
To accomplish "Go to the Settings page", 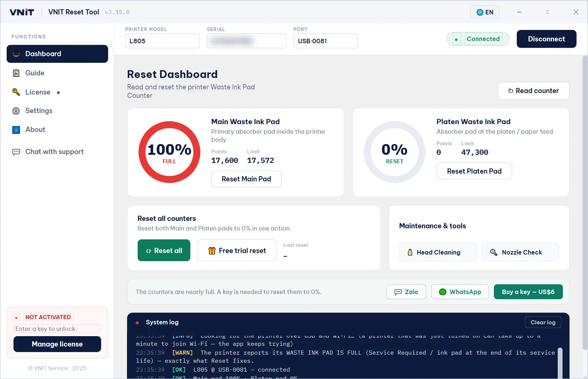I will pos(57,111).
